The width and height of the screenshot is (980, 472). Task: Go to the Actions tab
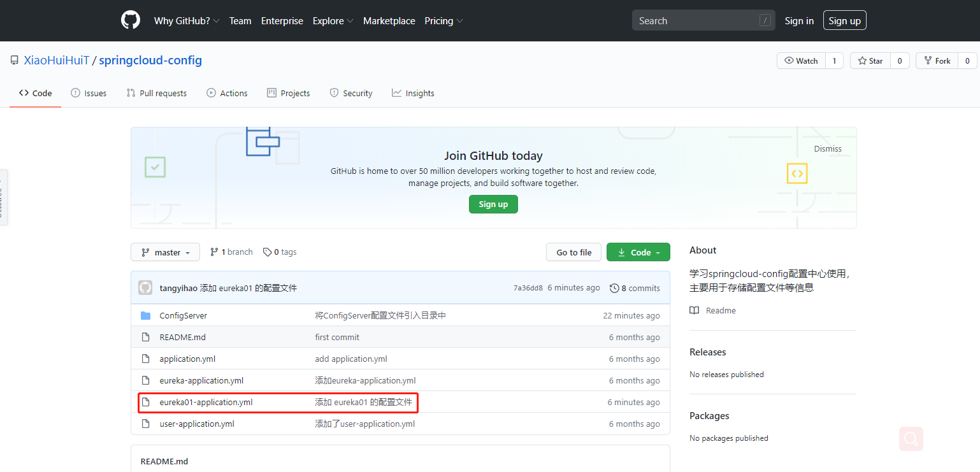point(227,93)
